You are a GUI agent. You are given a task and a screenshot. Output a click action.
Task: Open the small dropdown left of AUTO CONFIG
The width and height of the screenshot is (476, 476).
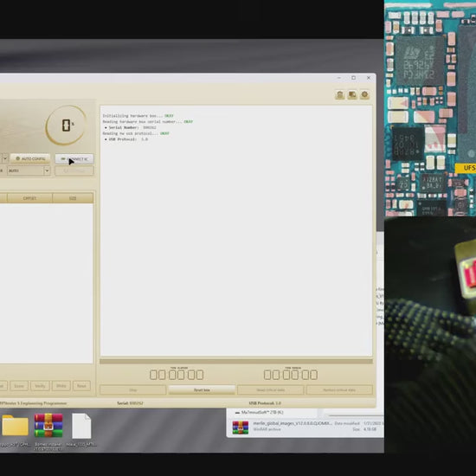(5, 158)
